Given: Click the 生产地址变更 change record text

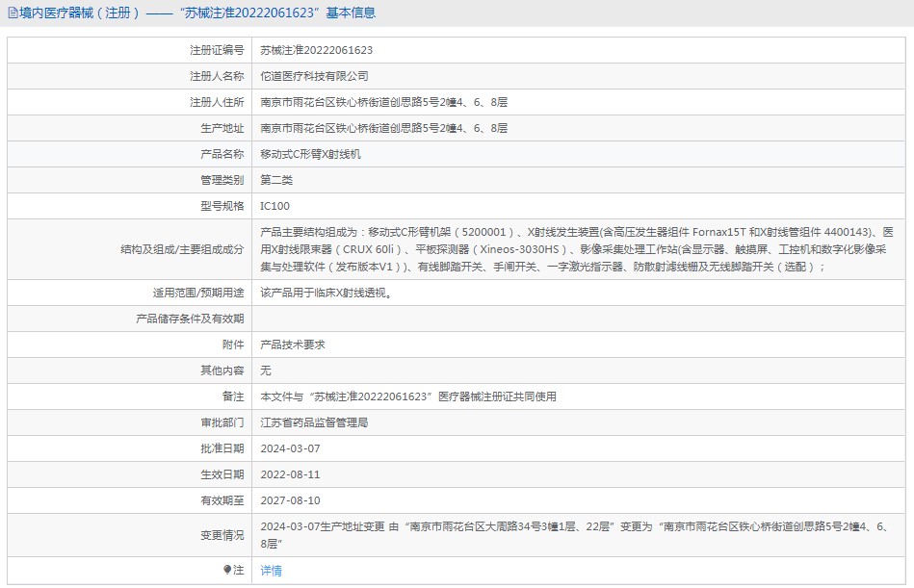Looking at the screenshot, I should (x=574, y=535).
